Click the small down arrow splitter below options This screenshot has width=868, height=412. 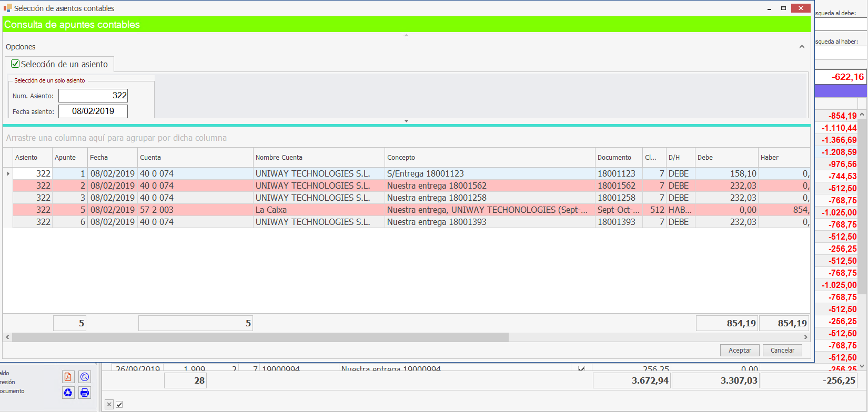point(406,121)
